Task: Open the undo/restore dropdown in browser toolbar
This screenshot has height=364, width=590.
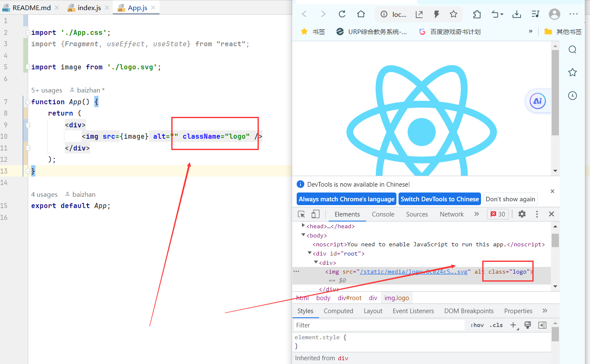Action: click(497, 14)
